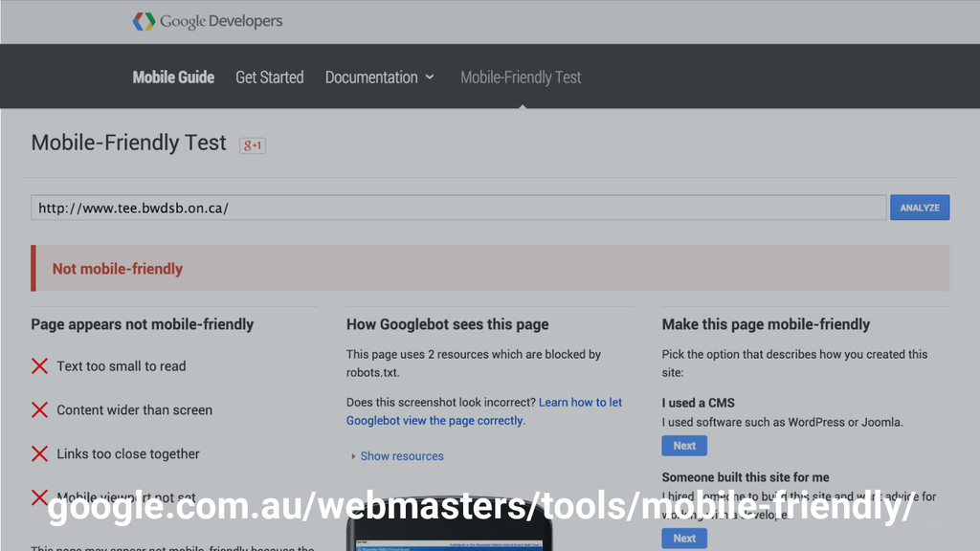Select the Mobile-Friendly Test tab
Screen dimensions: 980x551
pyautogui.click(x=521, y=77)
